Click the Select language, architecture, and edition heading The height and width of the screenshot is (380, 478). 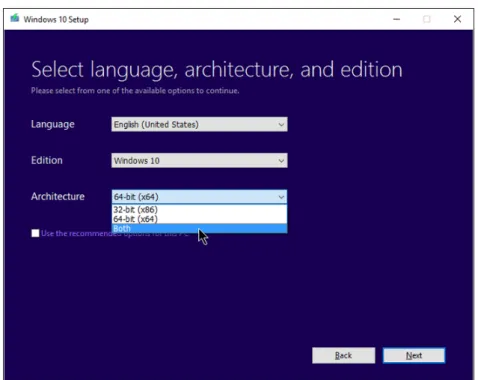pyautogui.click(x=217, y=69)
